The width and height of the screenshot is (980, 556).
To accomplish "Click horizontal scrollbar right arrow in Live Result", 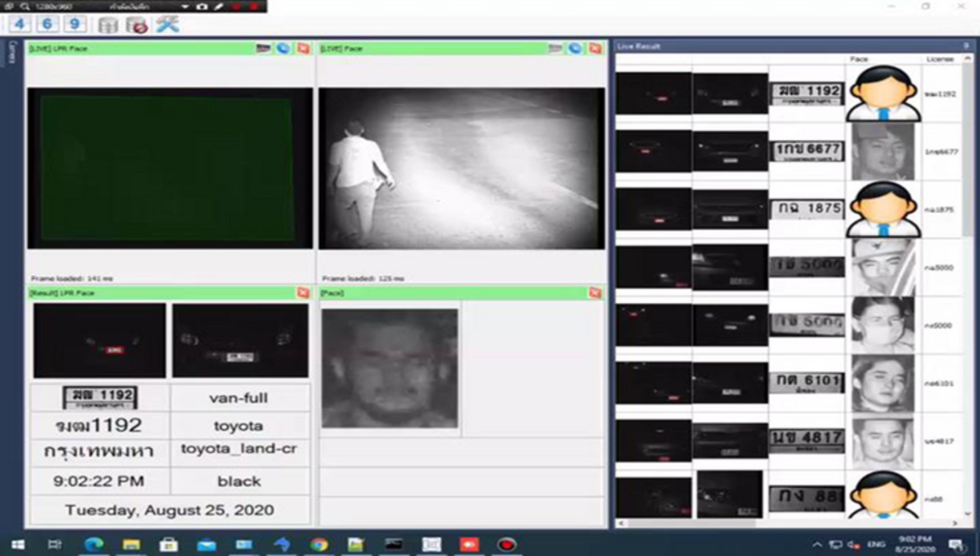I will (x=955, y=523).
